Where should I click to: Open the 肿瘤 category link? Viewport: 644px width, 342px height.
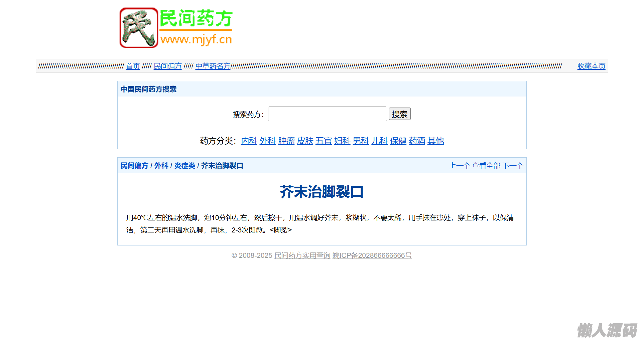click(x=286, y=141)
